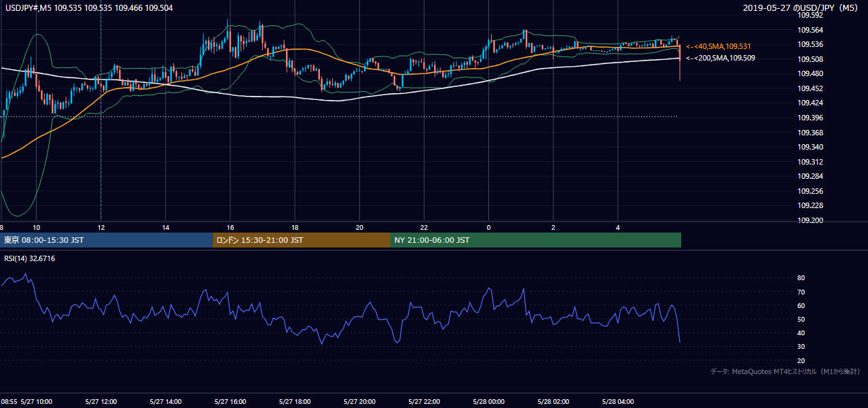Image resolution: width=868 pixels, height=408 pixels.
Task: Click the RSI(14) 32.6716 indicator label
Action: coord(30,258)
